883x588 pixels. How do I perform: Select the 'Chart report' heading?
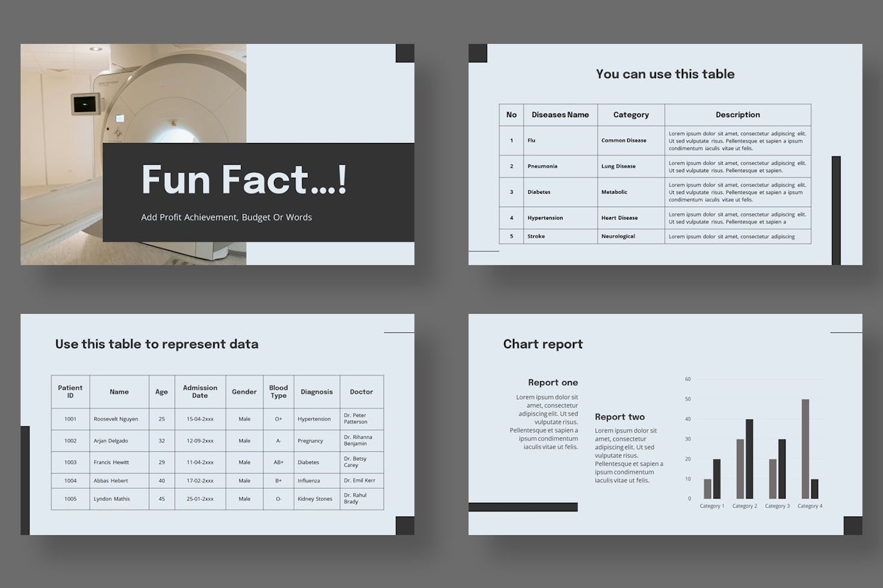point(543,344)
